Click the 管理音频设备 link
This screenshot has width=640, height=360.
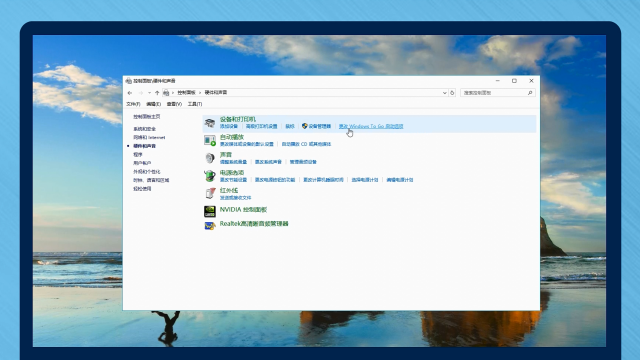tap(303, 162)
